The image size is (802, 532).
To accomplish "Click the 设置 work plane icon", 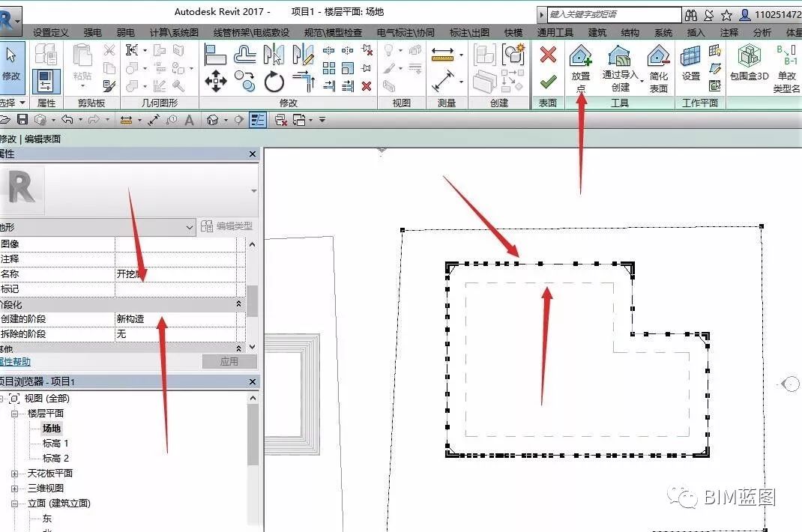I will click(x=690, y=64).
